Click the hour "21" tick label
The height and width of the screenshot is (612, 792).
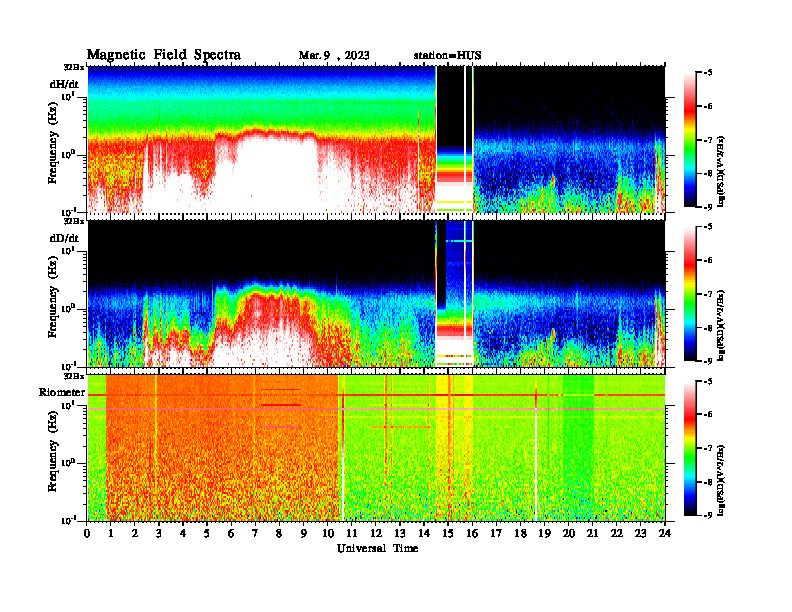592,533
